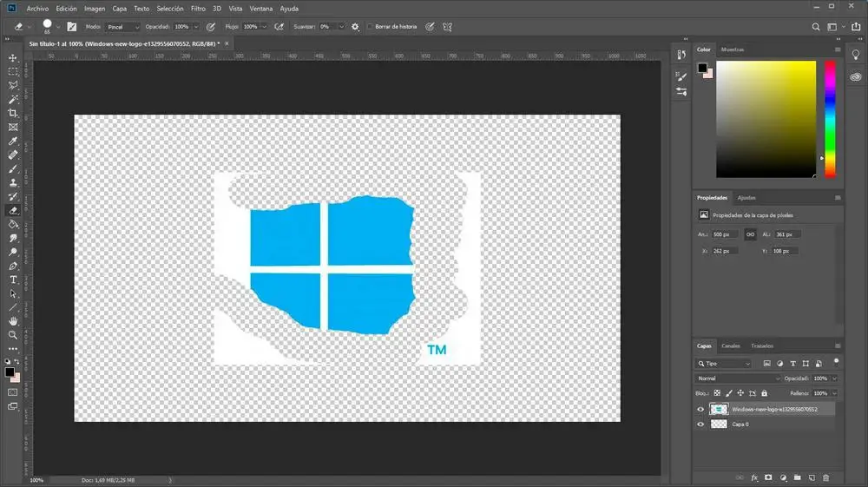Add a layer mask
This screenshot has height=487, width=868.
(x=768, y=477)
